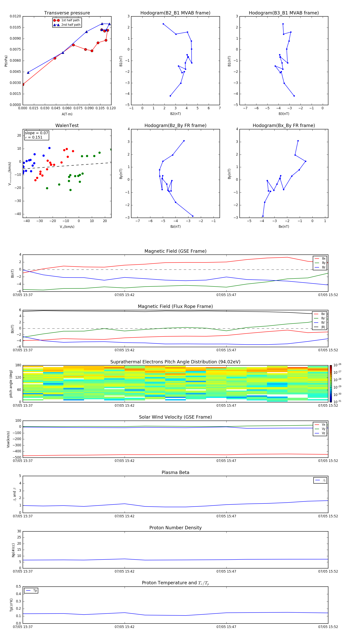This screenshot has width=351, height=644.
Task: Click the 'pitch angle (deg)' axis label
Action: 11,384
